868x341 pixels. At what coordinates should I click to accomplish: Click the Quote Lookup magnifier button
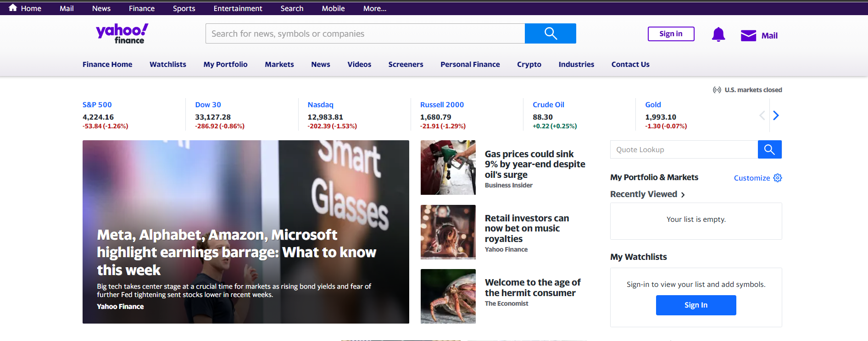(x=769, y=149)
